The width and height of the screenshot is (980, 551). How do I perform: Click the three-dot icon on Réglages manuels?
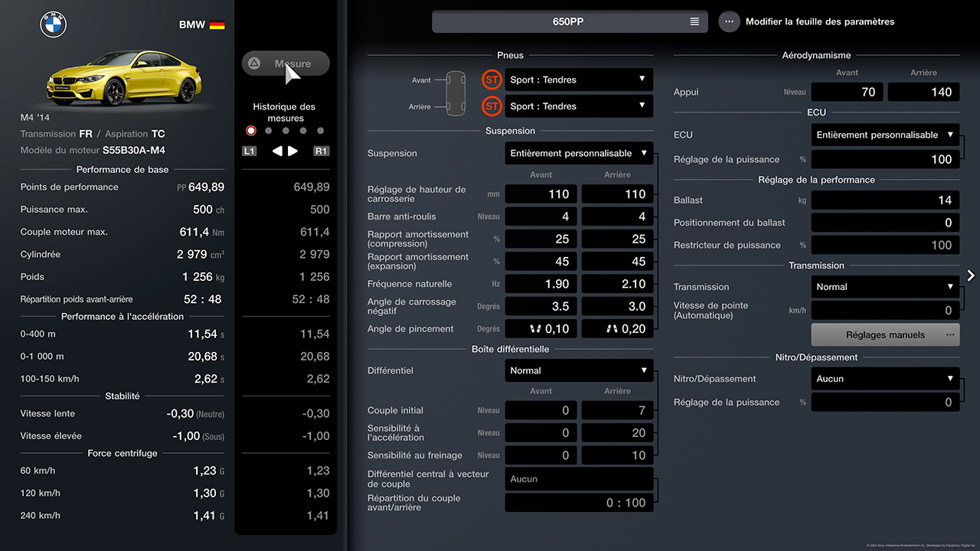click(950, 334)
